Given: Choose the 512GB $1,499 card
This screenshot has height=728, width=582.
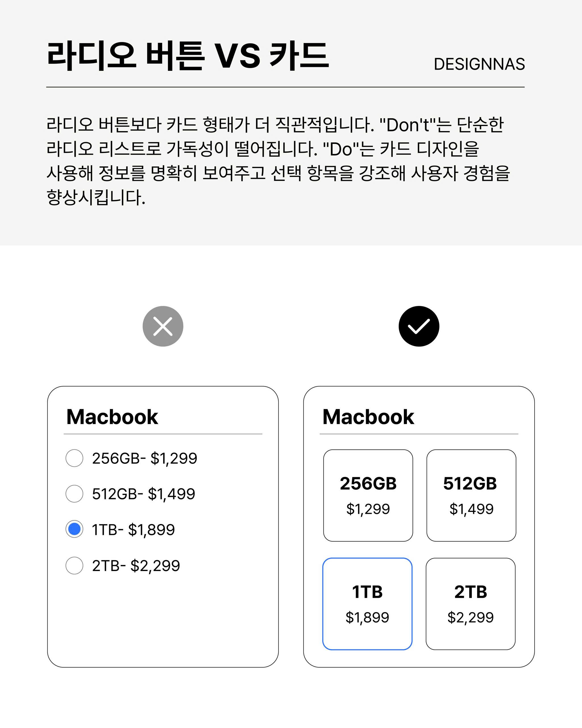Looking at the screenshot, I should pos(471,495).
